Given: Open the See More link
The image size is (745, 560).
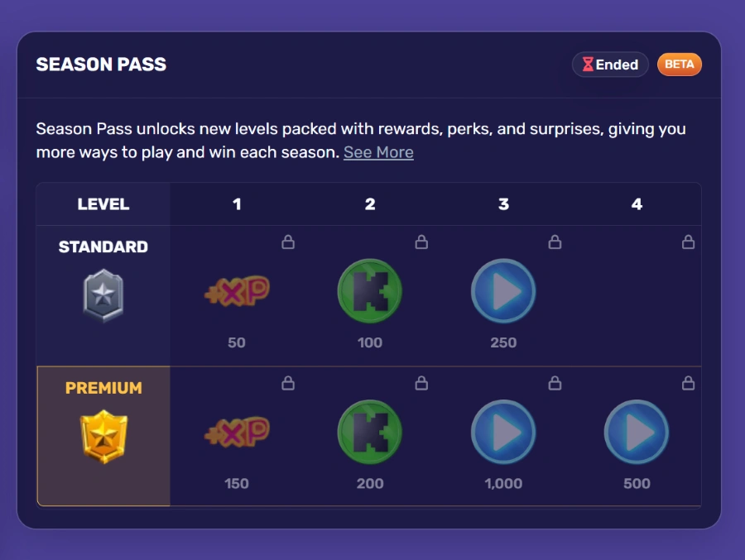Looking at the screenshot, I should [x=378, y=152].
